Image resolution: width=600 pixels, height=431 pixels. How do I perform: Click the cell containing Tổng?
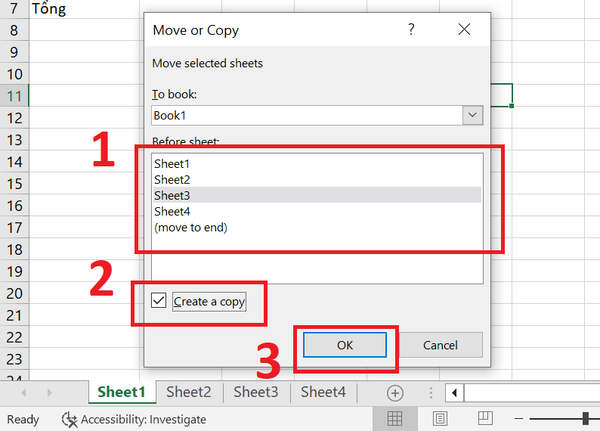(x=85, y=9)
